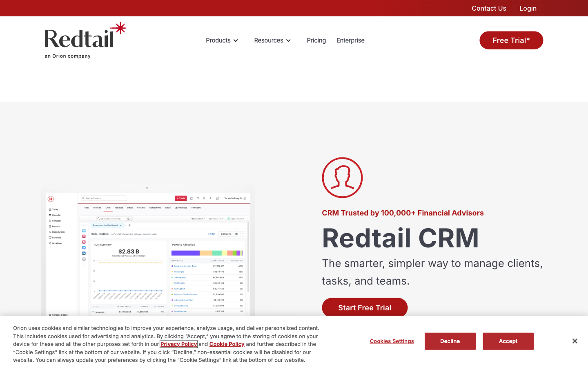588x368 pixels.
Task: Click the Redtail logo
Action: (85, 40)
